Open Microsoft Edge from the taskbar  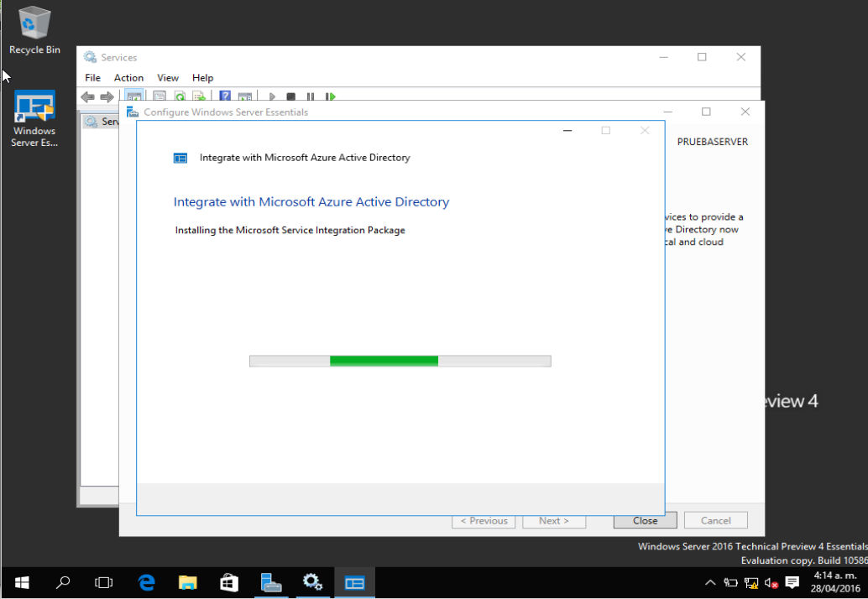(x=145, y=582)
